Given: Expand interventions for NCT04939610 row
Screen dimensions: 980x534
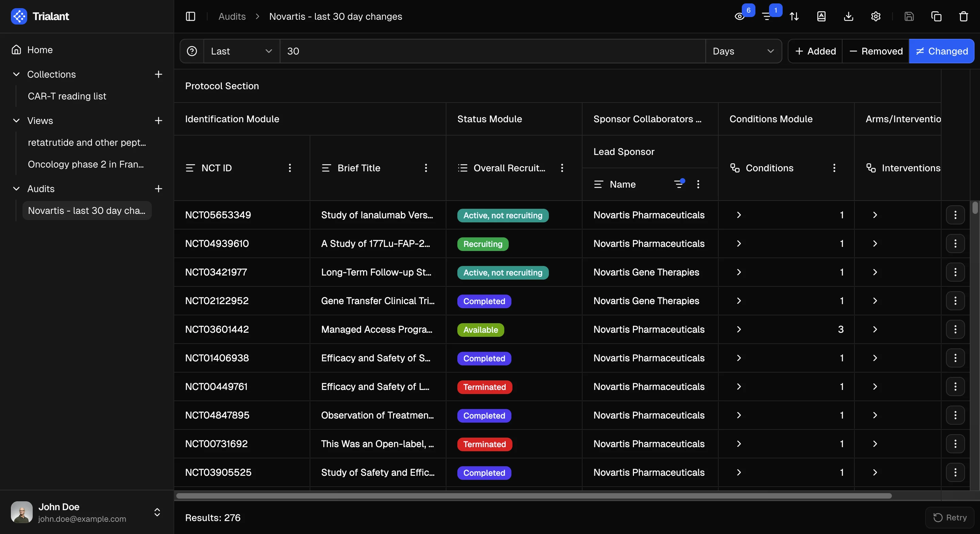Looking at the screenshot, I should coord(875,244).
